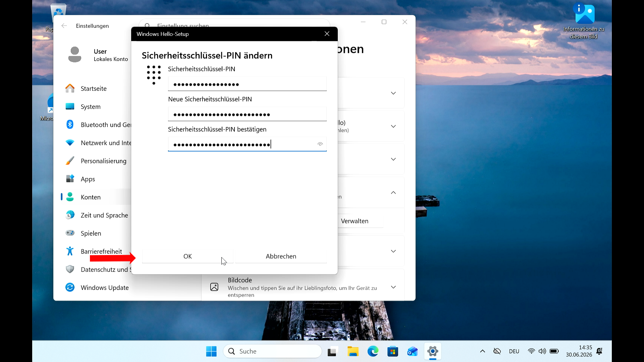Viewport: 644px width, 362px height.
Task: Click the Einstellung suchen search box
Action: click(234, 23)
